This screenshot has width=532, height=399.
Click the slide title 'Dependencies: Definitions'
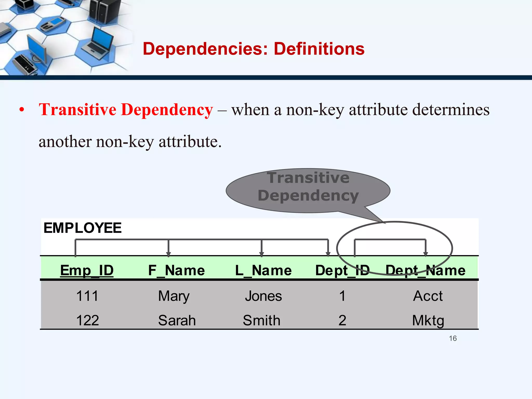(x=254, y=49)
